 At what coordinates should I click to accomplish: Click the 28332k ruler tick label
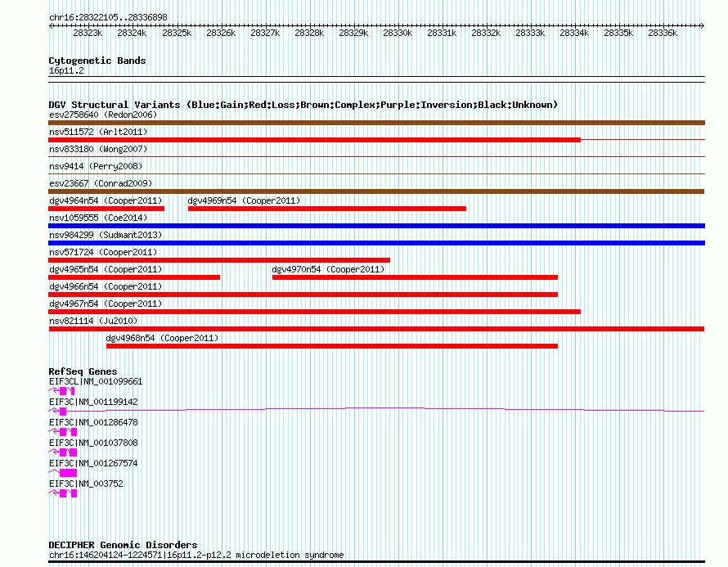(x=486, y=33)
